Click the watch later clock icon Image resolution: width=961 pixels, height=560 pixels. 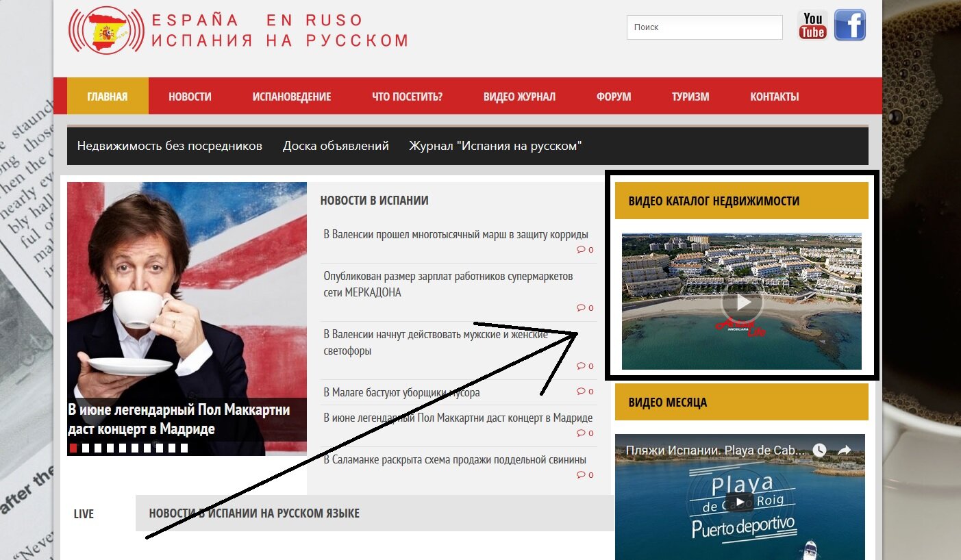pyautogui.click(x=820, y=450)
